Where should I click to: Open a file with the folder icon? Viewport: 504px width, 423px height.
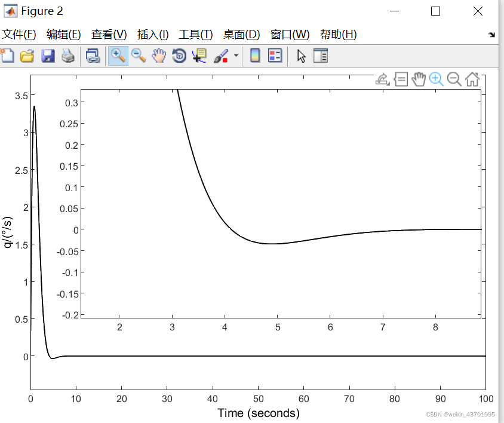tap(27, 56)
